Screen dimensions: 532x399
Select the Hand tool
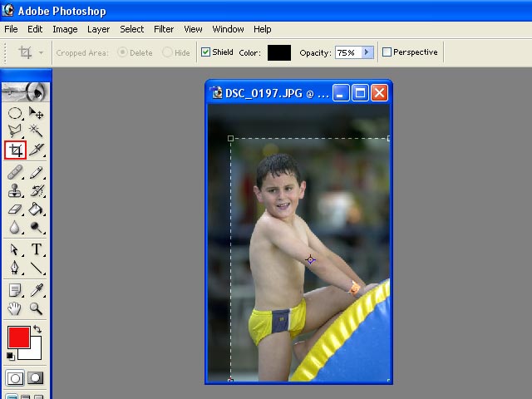pos(15,308)
